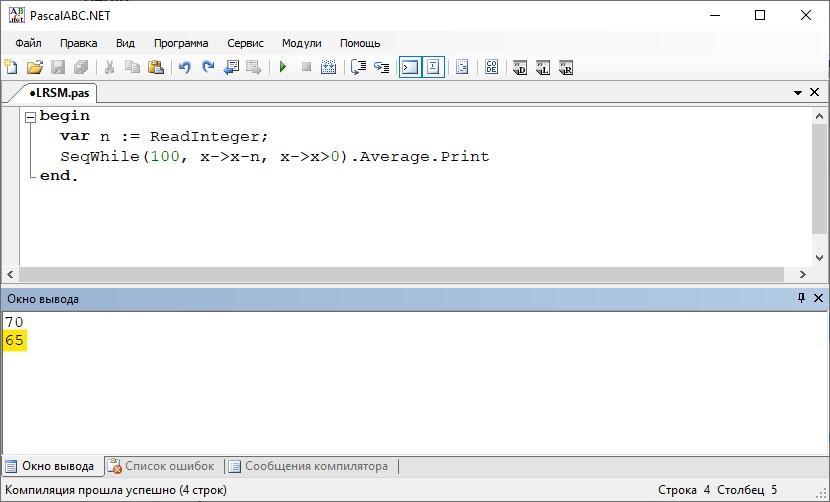Click the horizontal scrollbar left arrow

click(10, 274)
